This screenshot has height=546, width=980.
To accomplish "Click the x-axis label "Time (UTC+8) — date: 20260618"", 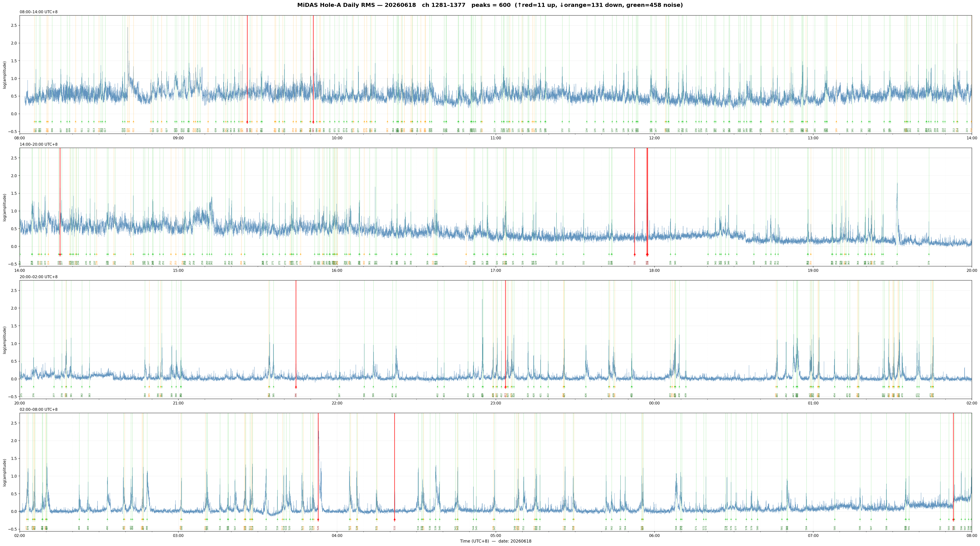I will pos(496,541).
